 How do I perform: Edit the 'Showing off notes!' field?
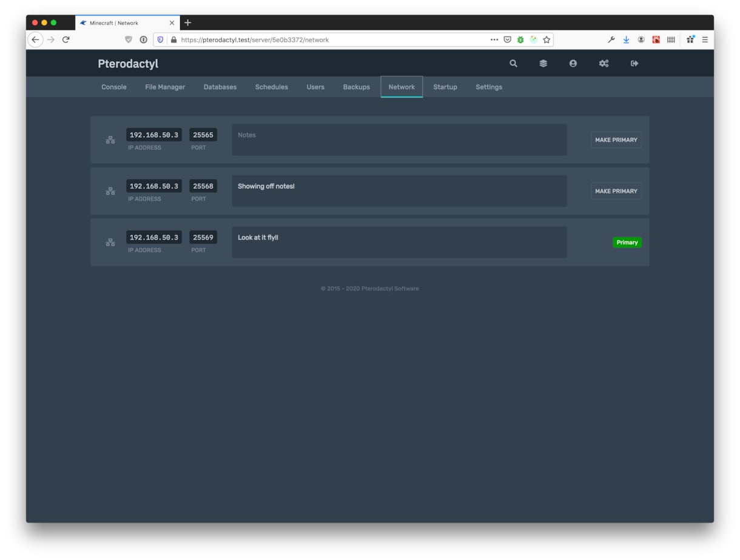(x=400, y=191)
